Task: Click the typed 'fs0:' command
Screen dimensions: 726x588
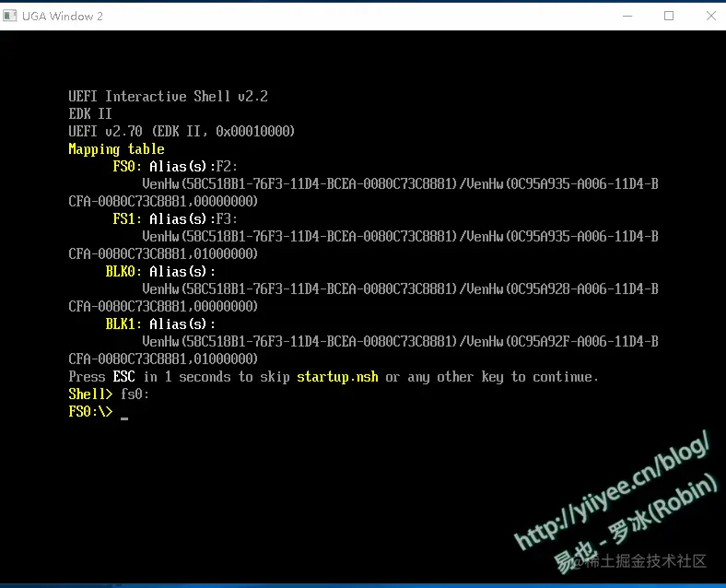Action: [x=135, y=394]
